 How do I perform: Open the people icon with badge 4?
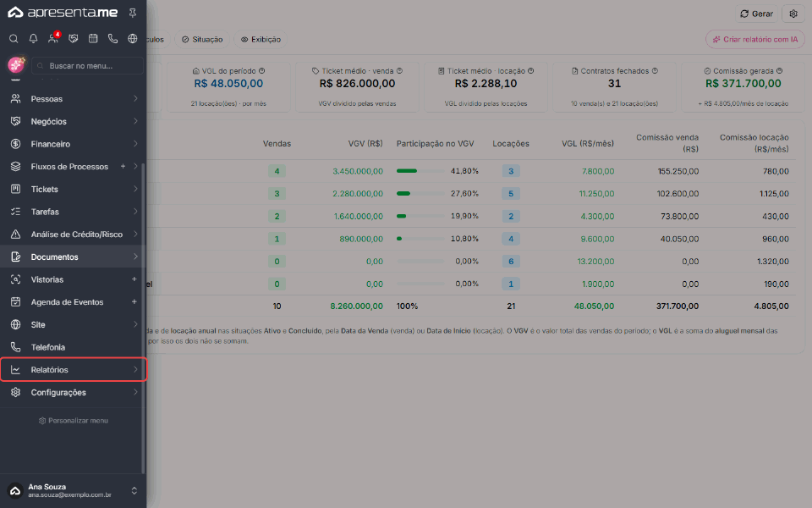point(53,38)
